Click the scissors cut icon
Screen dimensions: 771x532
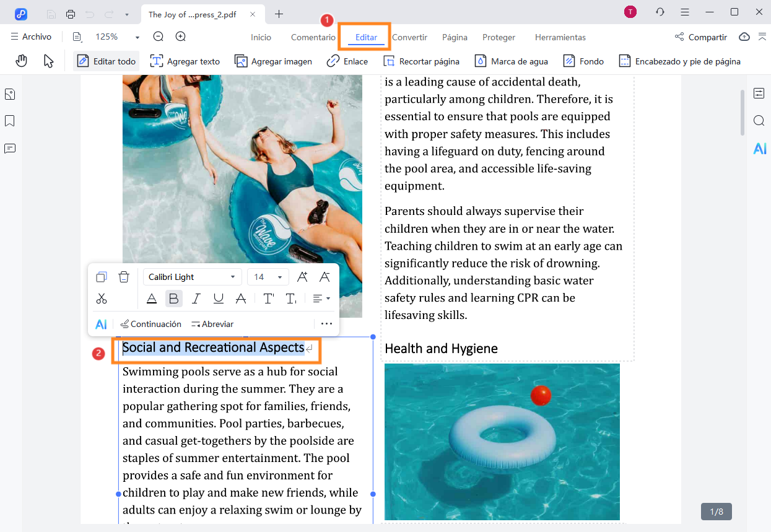click(102, 299)
